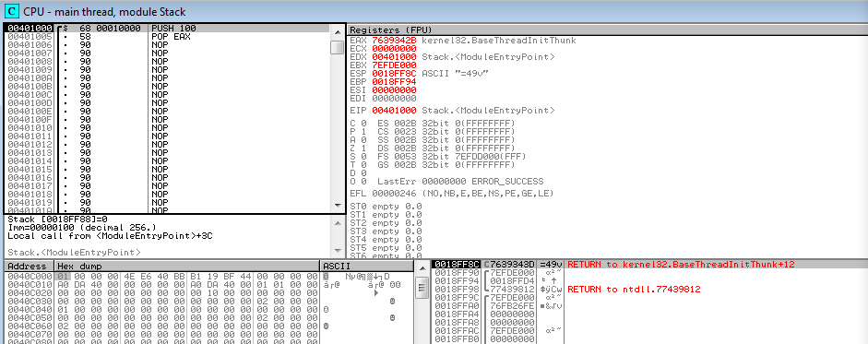Select EBX register value 7EFDE000
Image resolution: width=868 pixels, height=344 pixels.
[x=394, y=65]
